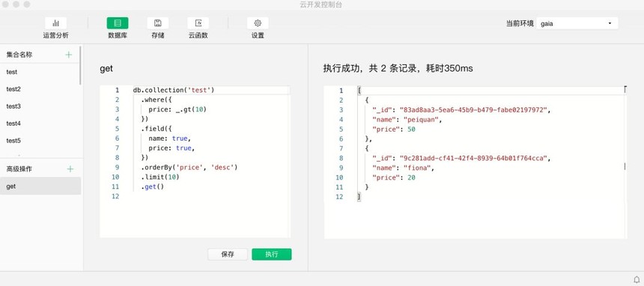
Task: Click the collection list scrollbar
Action: 81,66
